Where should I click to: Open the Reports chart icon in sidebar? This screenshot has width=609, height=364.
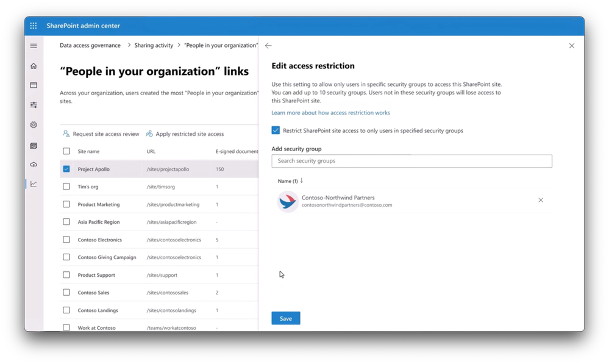click(x=34, y=184)
